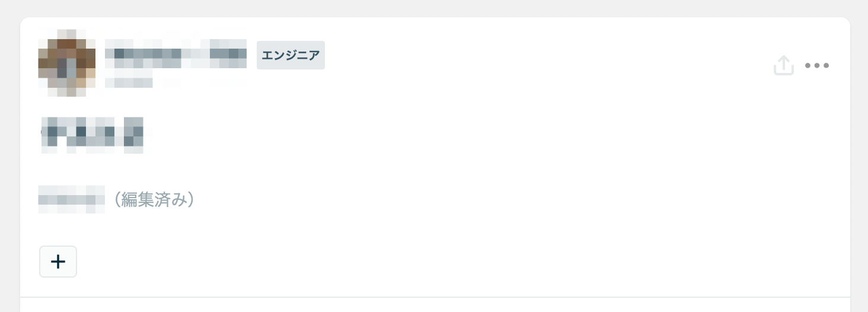Click the grey export icon beside the ellipsis
Image resolution: width=868 pixels, height=312 pixels.
783,65
